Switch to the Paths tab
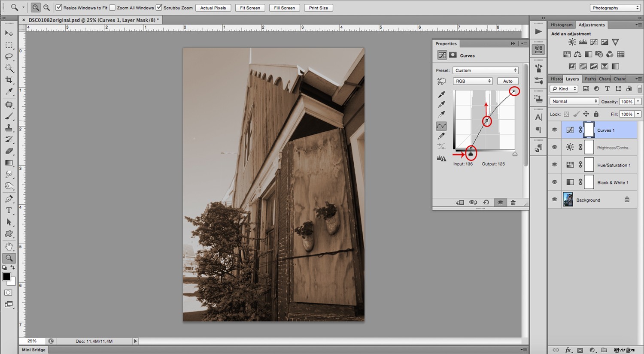 pos(589,79)
